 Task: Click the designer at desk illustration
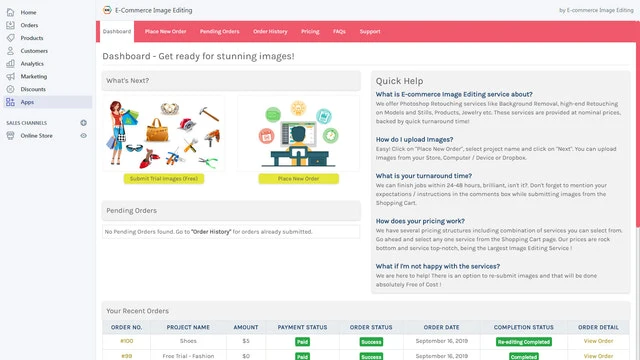pos(298,134)
